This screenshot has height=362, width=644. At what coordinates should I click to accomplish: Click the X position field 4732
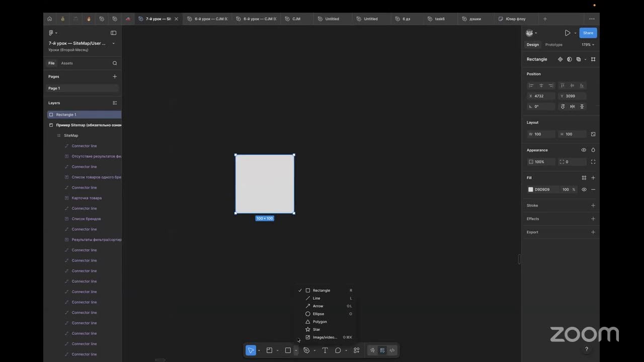coord(541,96)
